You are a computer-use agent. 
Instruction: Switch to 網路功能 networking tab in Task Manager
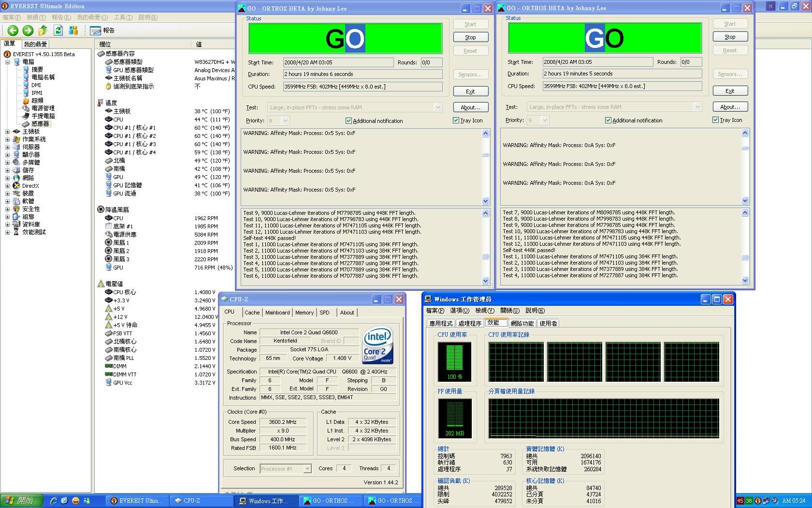522,323
